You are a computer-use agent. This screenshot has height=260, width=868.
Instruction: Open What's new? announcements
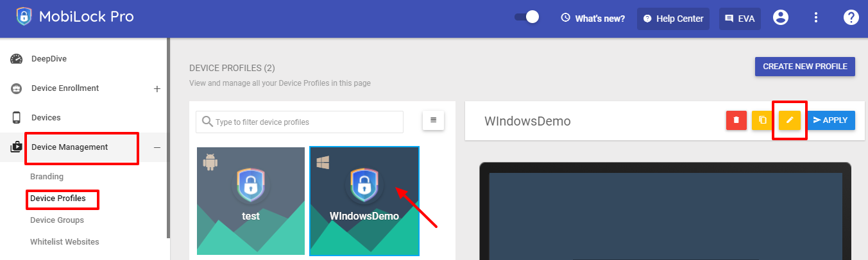pos(600,19)
